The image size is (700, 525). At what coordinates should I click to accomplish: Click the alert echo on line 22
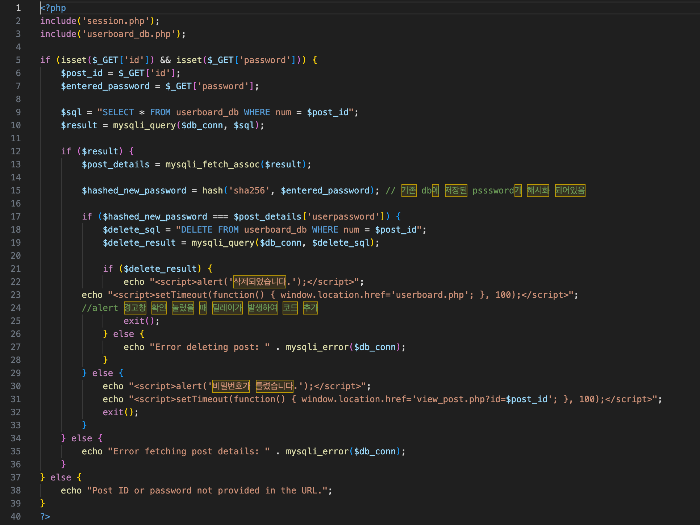point(244,282)
